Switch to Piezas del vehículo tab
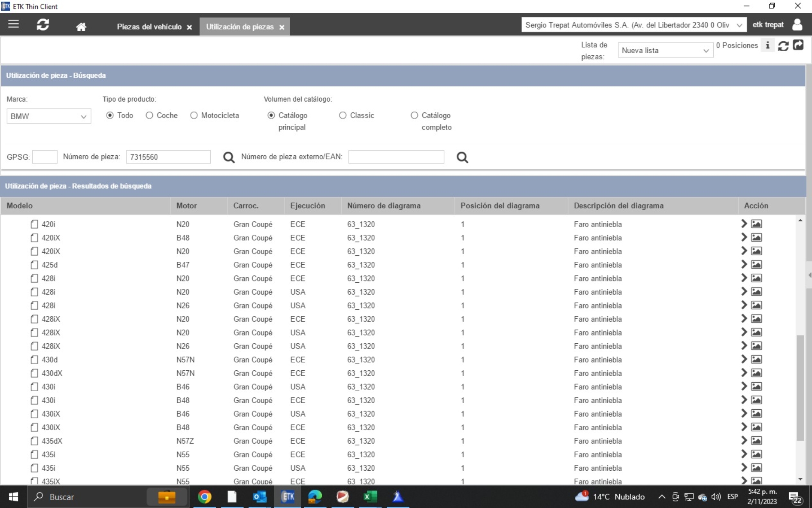 (x=149, y=27)
